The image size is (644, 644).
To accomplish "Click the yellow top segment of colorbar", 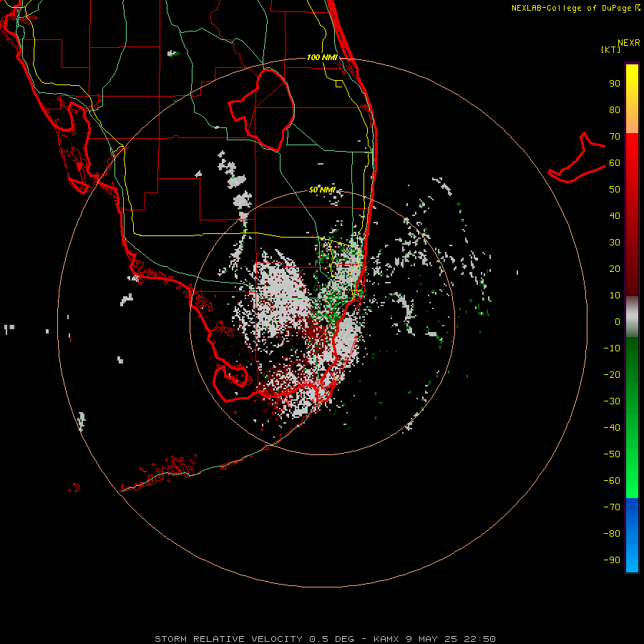I will [x=632, y=99].
